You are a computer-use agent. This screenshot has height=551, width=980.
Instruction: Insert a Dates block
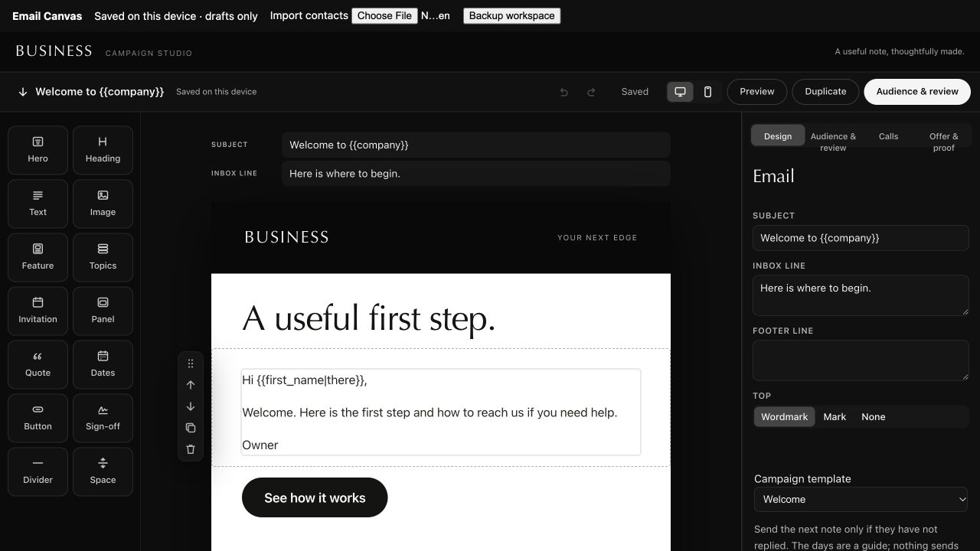point(103,364)
